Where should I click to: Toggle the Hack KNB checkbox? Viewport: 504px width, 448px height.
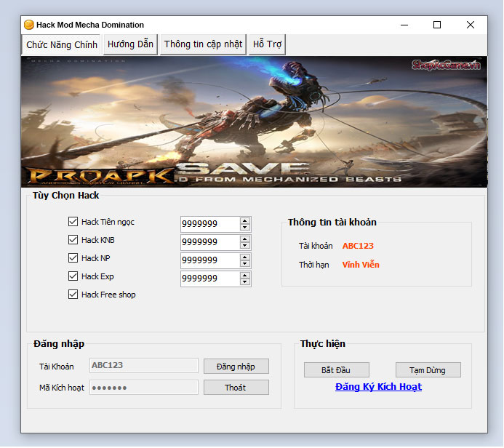tap(73, 240)
